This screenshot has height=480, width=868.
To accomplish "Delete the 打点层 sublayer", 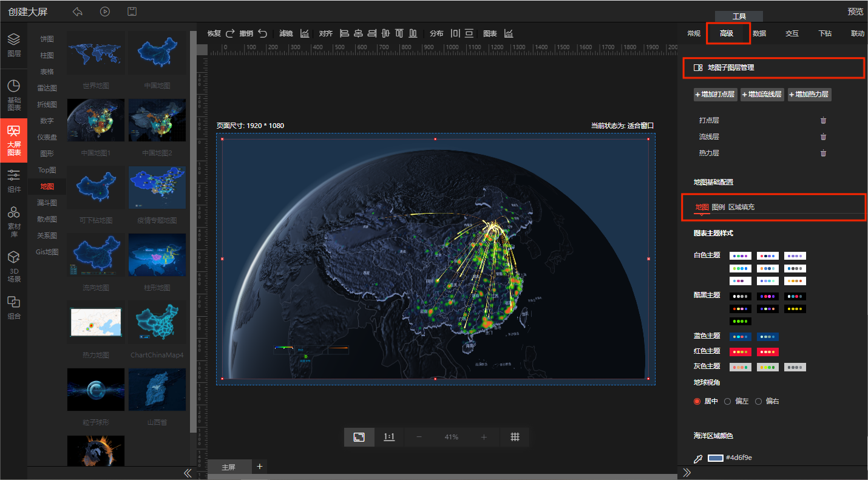I will (823, 120).
